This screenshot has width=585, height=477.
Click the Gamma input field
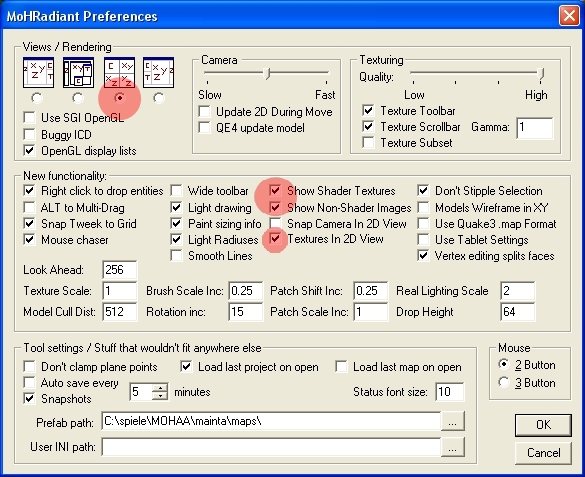[535, 128]
